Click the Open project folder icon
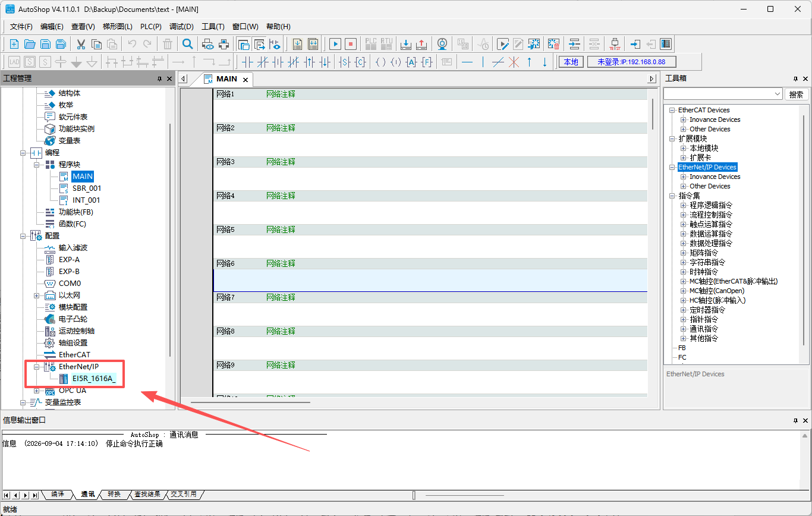The image size is (812, 516). (30, 44)
